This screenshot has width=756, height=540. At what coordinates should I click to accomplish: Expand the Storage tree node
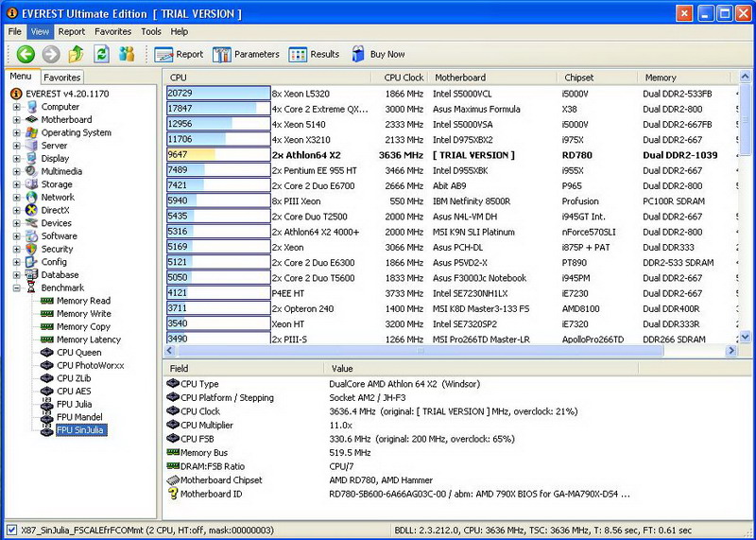16,184
